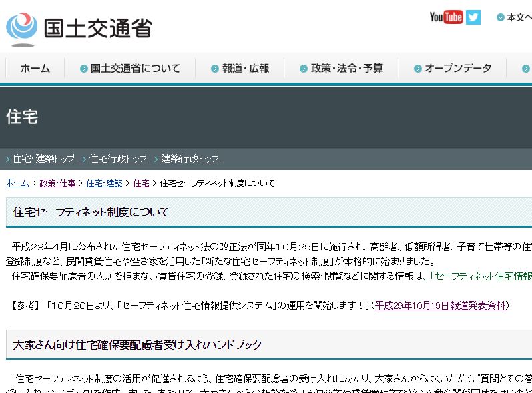Open 政策・法令・予算 menu item
The width and height of the screenshot is (532, 393).
[x=340, y=68]
